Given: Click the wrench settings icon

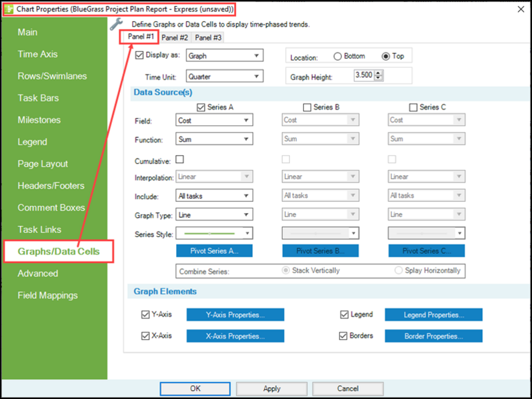Looking at the screenshot, I should point(116,25).
